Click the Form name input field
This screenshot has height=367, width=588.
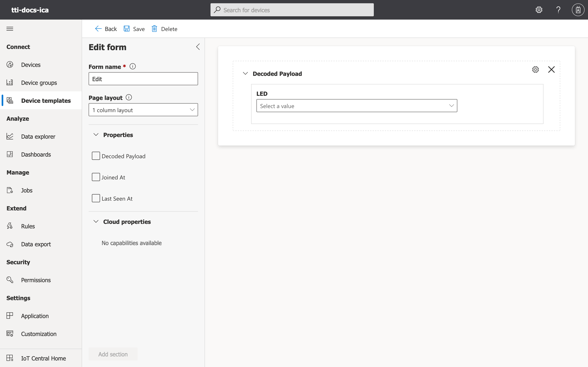[x=143, y=79]
